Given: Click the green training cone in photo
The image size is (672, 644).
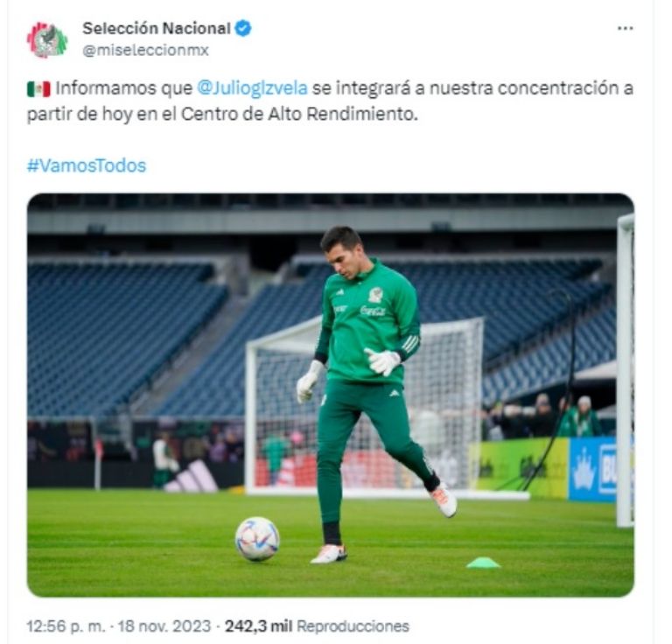Looking at the screenshot, I should point(483,563).
